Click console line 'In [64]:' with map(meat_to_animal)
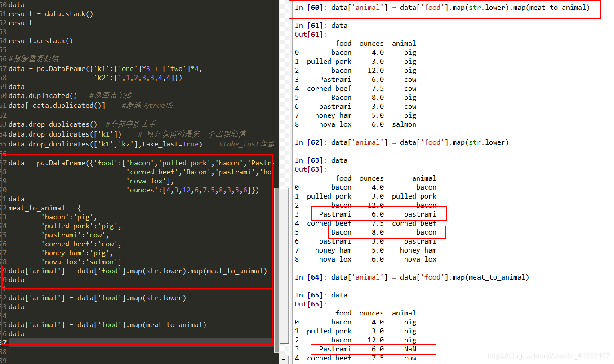The image size is (614, 364). (412, 277)
